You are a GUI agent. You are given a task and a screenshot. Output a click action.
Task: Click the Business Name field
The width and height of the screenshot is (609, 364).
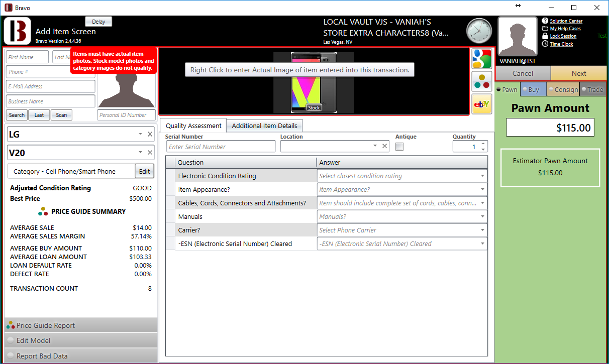pyautogui.click(x=51, y=101)
